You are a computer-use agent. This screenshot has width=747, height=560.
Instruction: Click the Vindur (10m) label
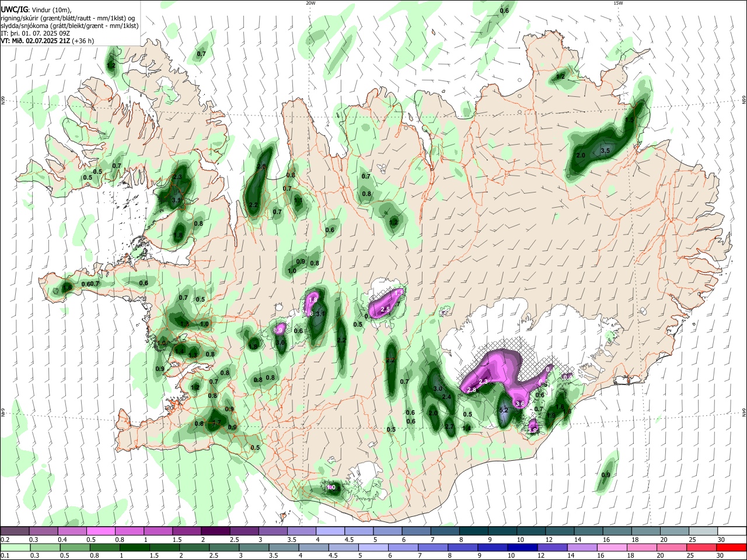pos(50,10)
